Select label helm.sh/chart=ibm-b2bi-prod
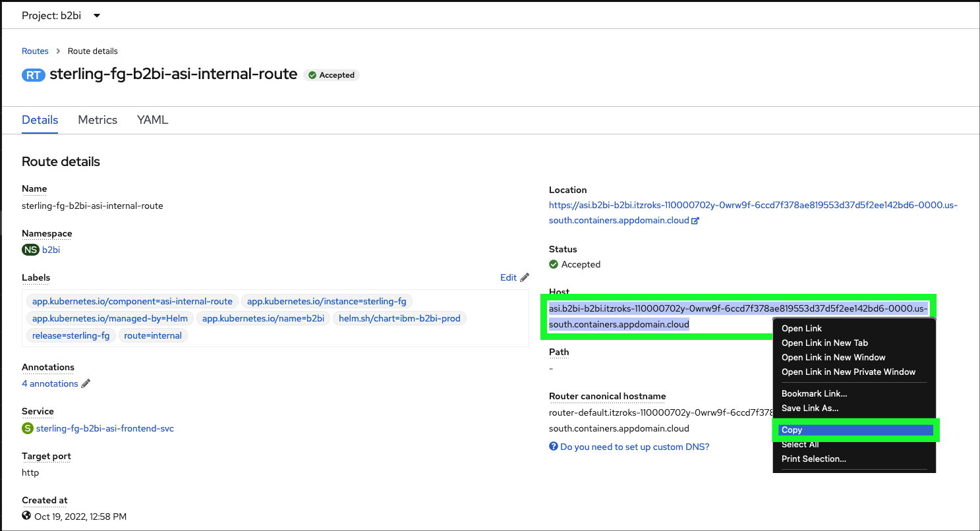The width and height of the screenshot is (980, 531). 400,318
